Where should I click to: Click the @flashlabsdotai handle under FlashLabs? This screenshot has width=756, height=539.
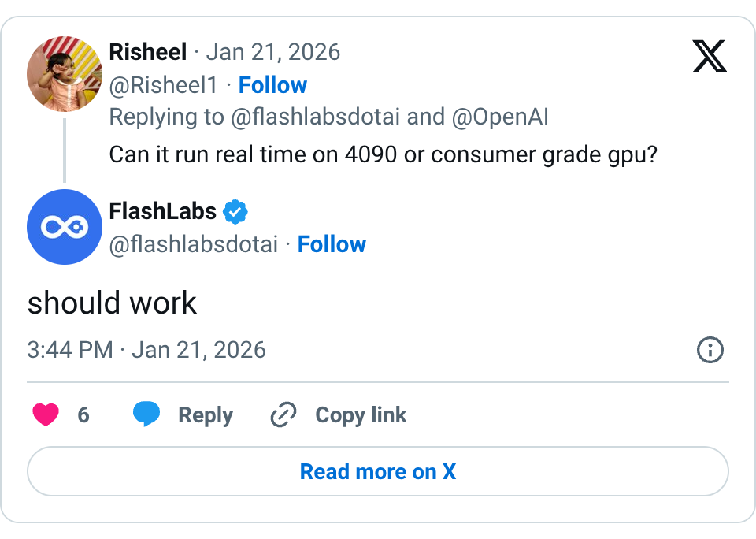click(x=194, y=244)
